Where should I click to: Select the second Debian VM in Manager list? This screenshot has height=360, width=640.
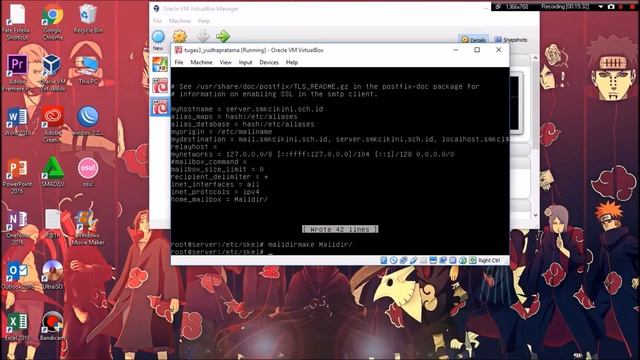[x=160, y=86]
